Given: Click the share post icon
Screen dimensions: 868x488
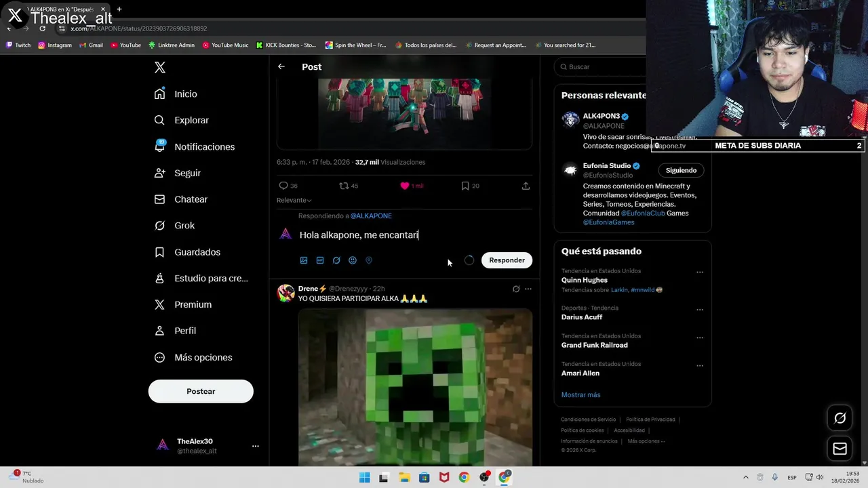Looking at the screenshot, I should (x=526, y=186).
